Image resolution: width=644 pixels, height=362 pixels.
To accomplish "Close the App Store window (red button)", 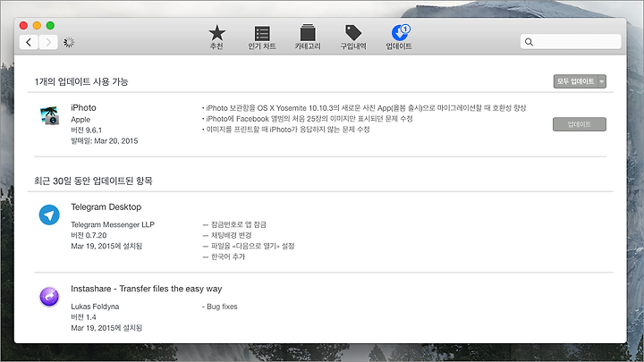I will tap(23, 25).
